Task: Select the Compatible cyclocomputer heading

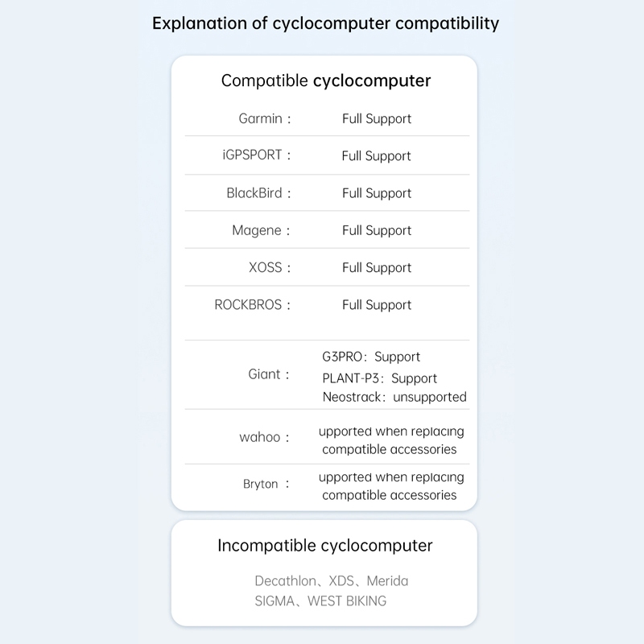Action: click(326, 81)
